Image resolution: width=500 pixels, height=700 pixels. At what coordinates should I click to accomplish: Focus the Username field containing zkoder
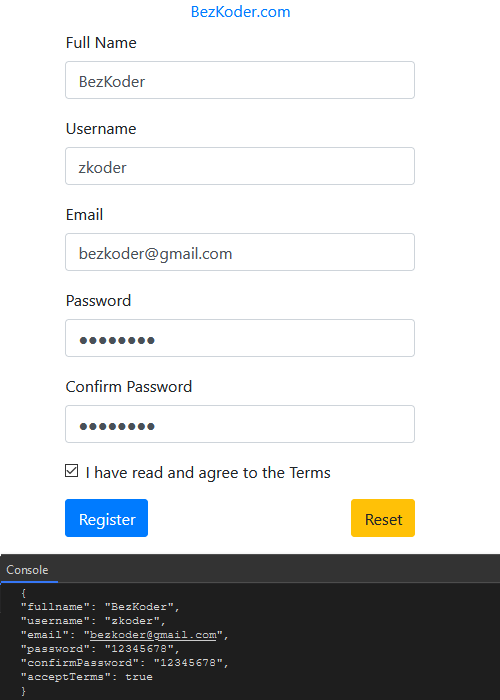(x=240, y=166)
